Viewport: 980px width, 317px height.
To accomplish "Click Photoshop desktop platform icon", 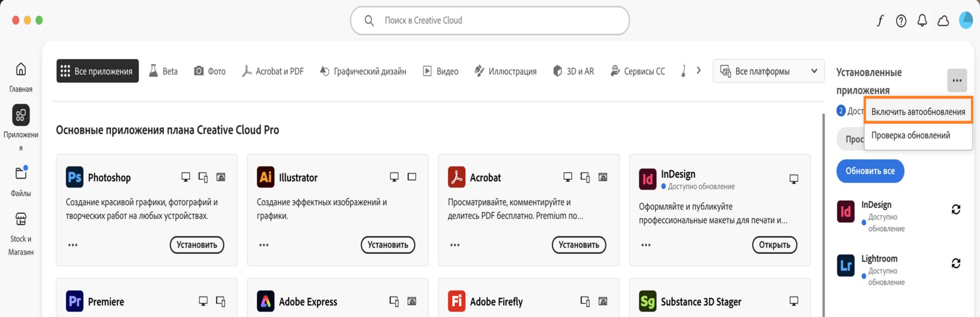I will click(186, 177).
